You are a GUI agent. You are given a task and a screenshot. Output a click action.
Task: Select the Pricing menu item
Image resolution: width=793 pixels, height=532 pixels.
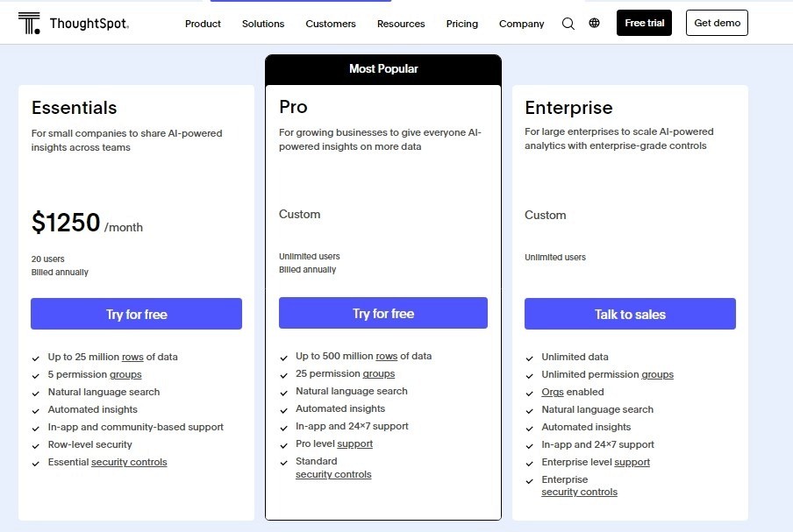(x=461, y=24)
